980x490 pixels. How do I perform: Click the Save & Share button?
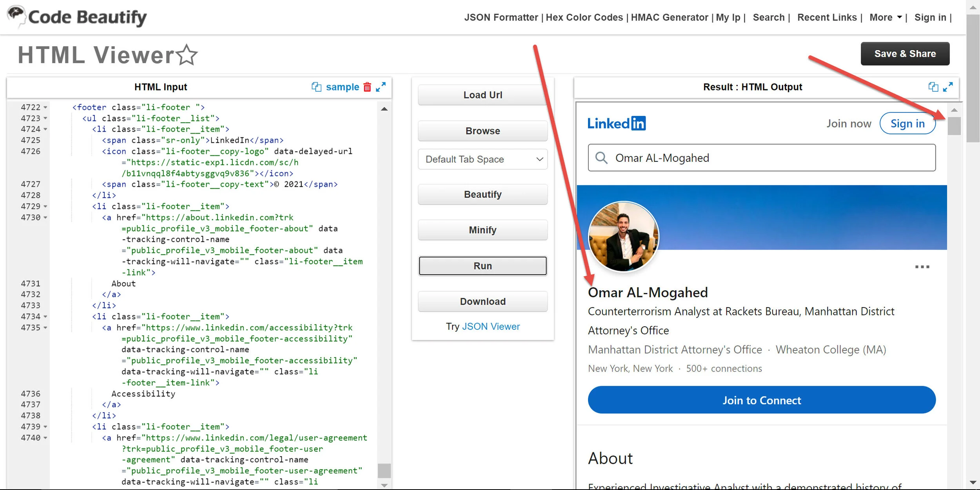point(905,54)
